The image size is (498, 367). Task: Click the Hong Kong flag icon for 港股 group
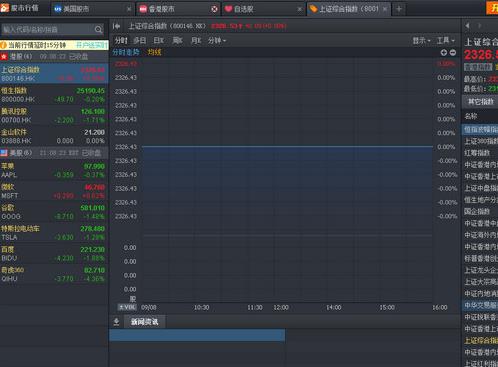point(4,57)
